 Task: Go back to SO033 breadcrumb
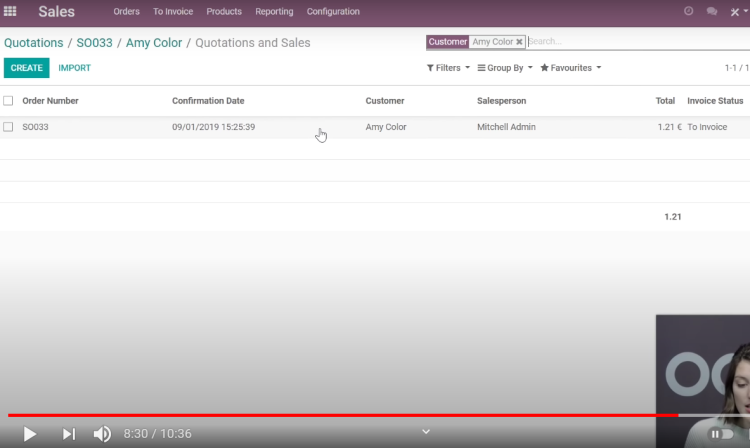(x=94, y=43)
